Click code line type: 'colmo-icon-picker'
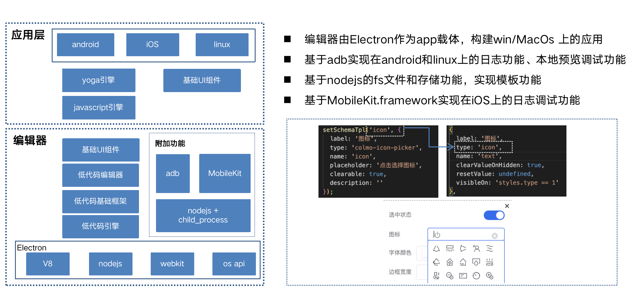Image resolution: width=644 pixels, height=296 pixels. coord(376,147)
